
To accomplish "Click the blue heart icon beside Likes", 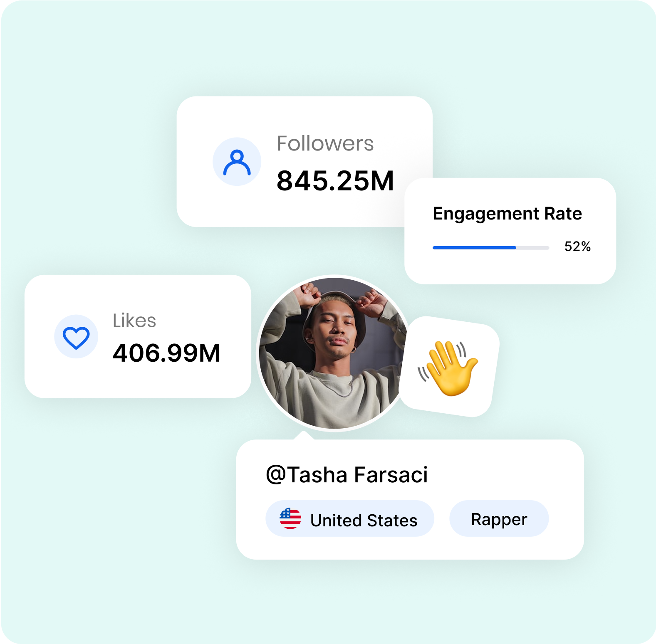I will pyautogui.click(x=76, y=337).
